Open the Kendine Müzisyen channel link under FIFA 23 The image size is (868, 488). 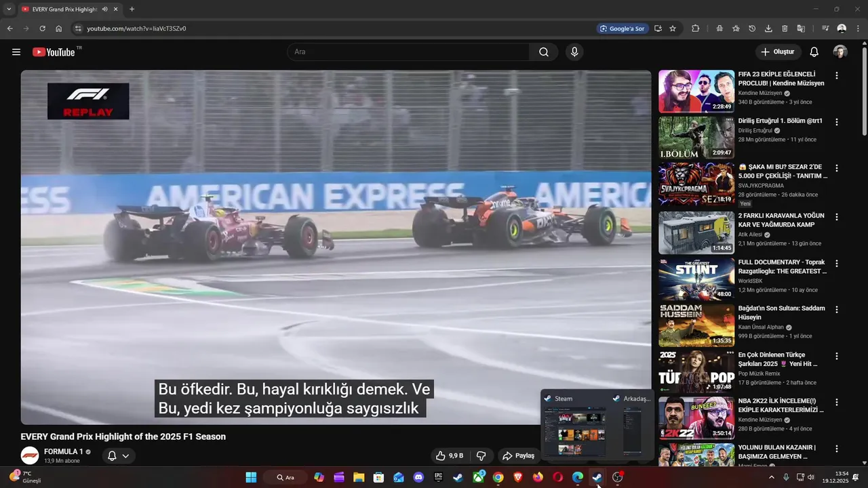tap(760, 93)
